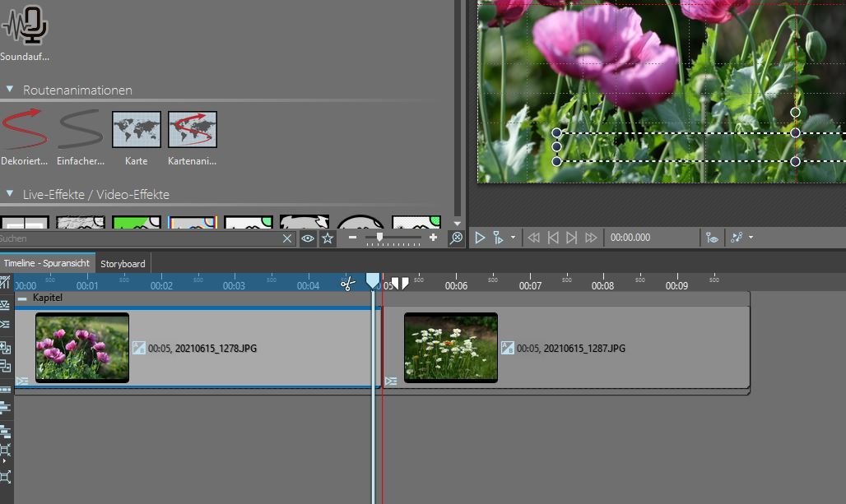Toggle the preview eye marker button

click(x=712, y=238)
